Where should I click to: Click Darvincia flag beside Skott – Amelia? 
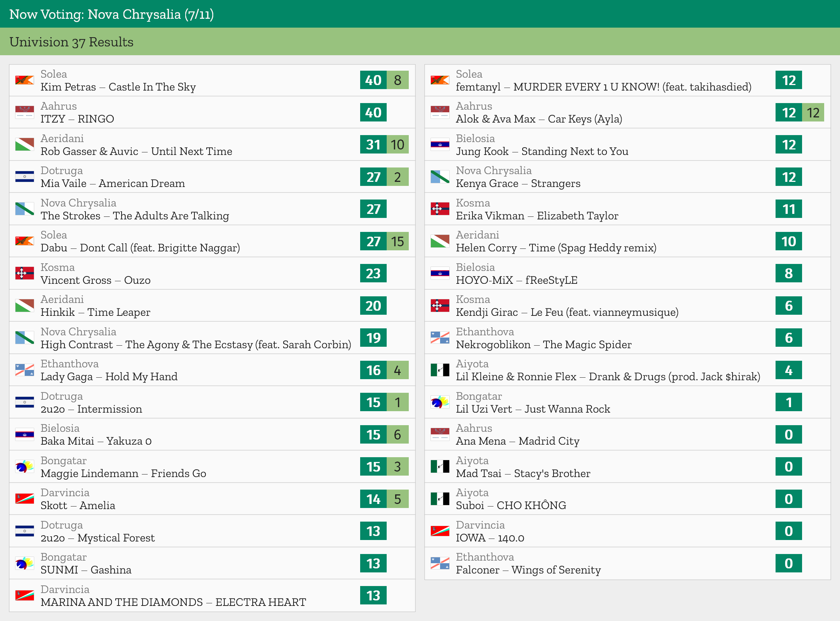24,499
